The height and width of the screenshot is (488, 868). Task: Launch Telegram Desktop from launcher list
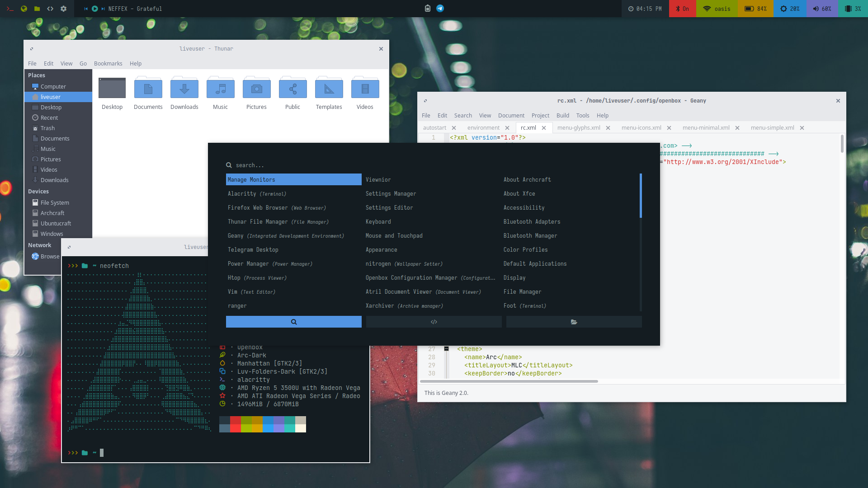click(x=253, y=250)
